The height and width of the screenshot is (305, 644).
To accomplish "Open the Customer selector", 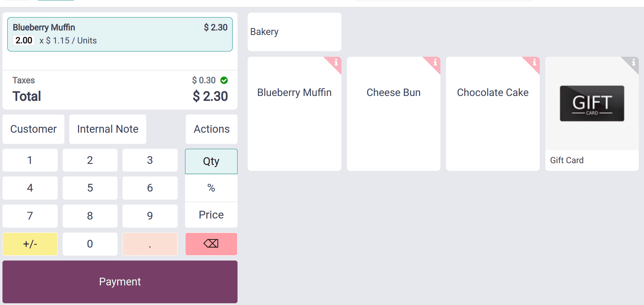I will [34, 129].
